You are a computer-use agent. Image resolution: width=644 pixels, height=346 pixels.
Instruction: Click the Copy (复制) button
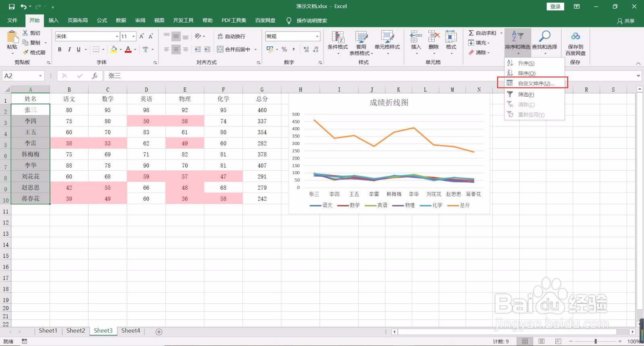point(32,43)
